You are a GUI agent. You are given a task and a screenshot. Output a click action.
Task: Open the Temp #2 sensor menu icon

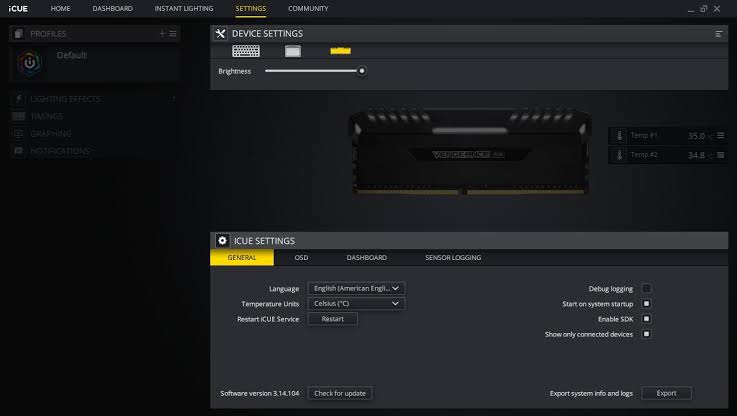721,155
